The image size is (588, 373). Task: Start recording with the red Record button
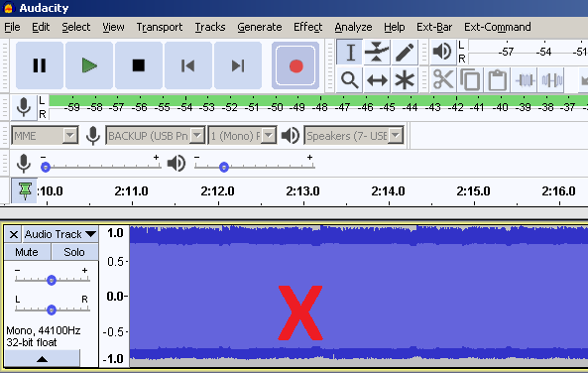tap(295, 65)
